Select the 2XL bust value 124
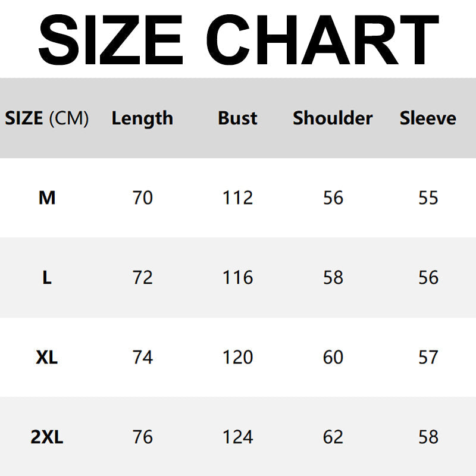The height and width of the screenshot is (476, 476). pyautogui.click(x=238, y=437)
